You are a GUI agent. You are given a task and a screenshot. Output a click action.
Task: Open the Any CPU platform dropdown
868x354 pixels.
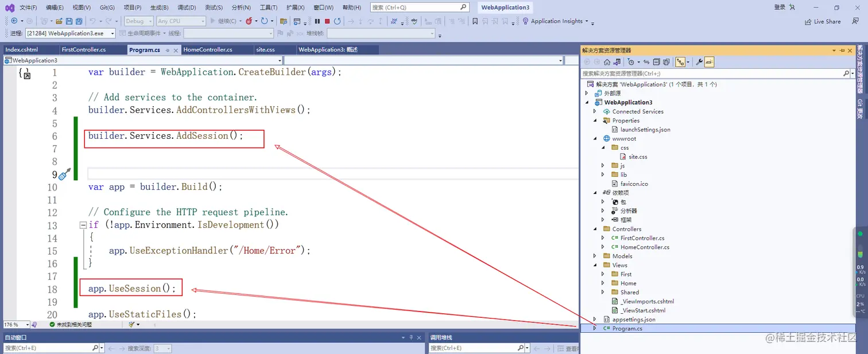click(x=181, y=21)
